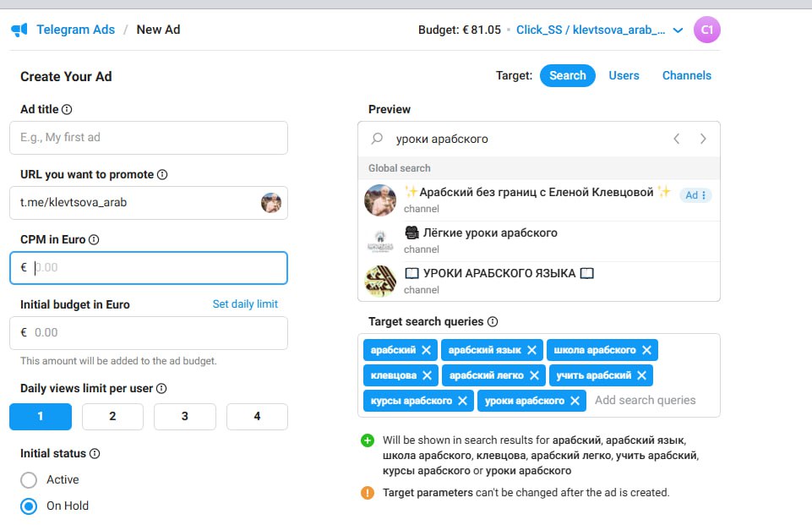Show the Initial status info icon
This screenshot has height=525, width=812.
[95, 453]
